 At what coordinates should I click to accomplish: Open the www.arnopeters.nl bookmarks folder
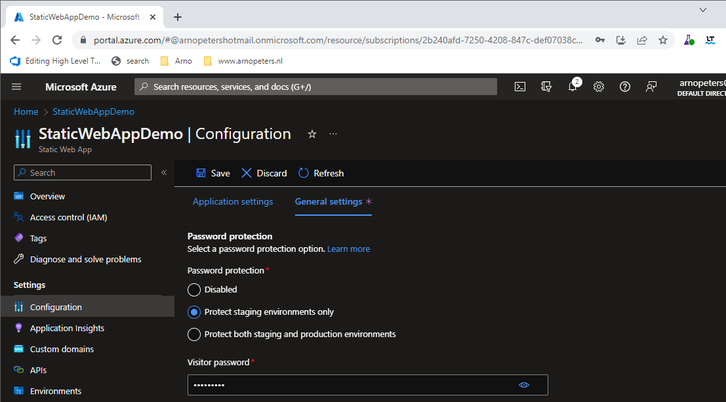pyautogui.click(x=243, y=61)
